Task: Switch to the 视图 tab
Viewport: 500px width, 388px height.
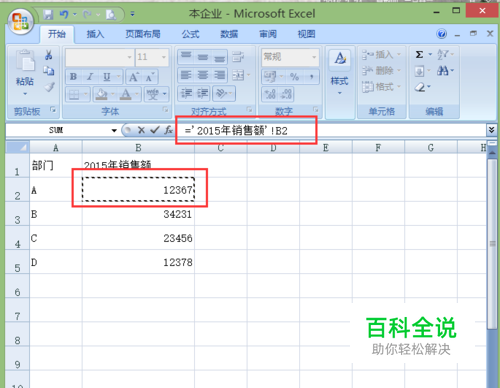Action: [306, 34]
